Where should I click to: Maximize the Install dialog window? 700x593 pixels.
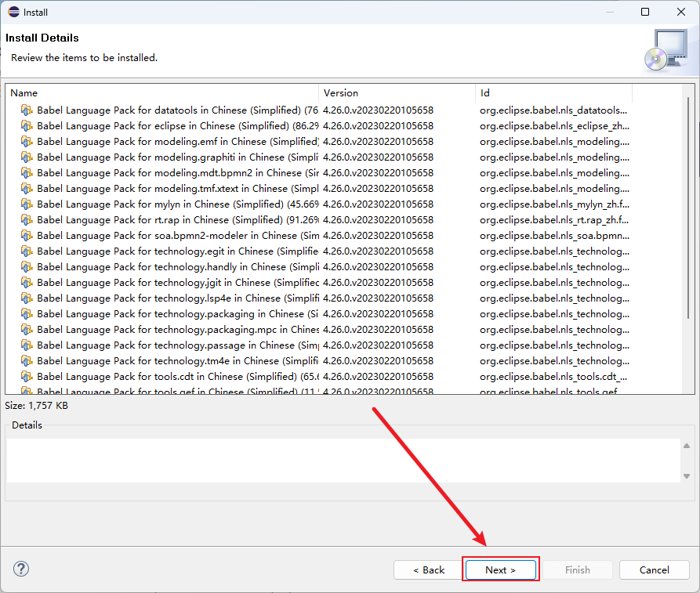point(645,12)
